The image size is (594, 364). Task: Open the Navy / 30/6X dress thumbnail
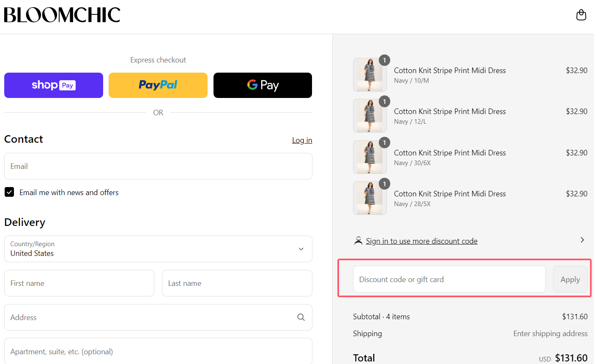coord(370,157)
